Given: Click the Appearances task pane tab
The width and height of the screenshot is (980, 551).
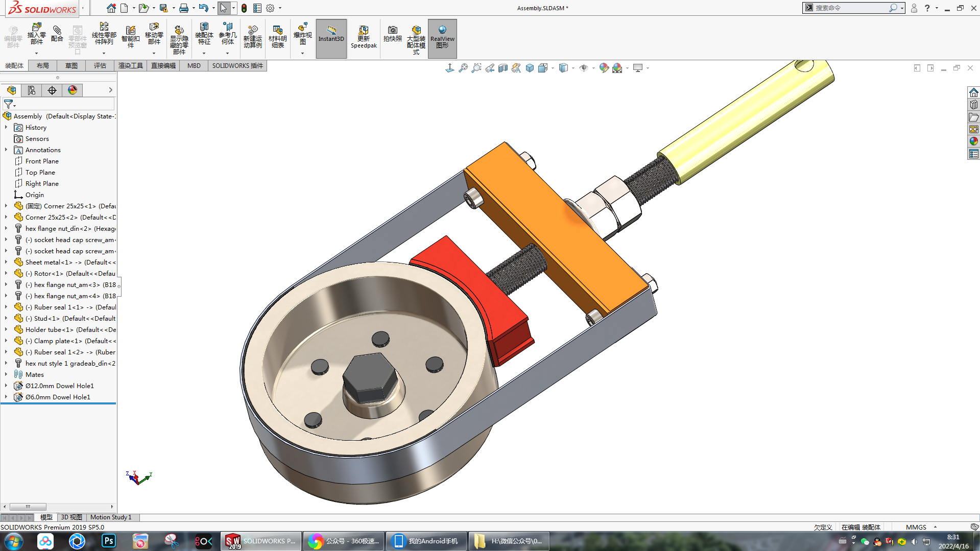Looking at the screenshot, I should (973, 141).
